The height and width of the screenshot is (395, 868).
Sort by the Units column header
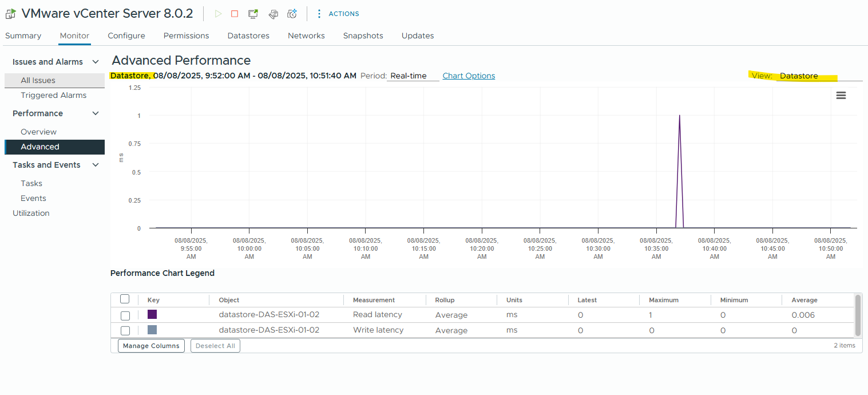pos(514,300)
